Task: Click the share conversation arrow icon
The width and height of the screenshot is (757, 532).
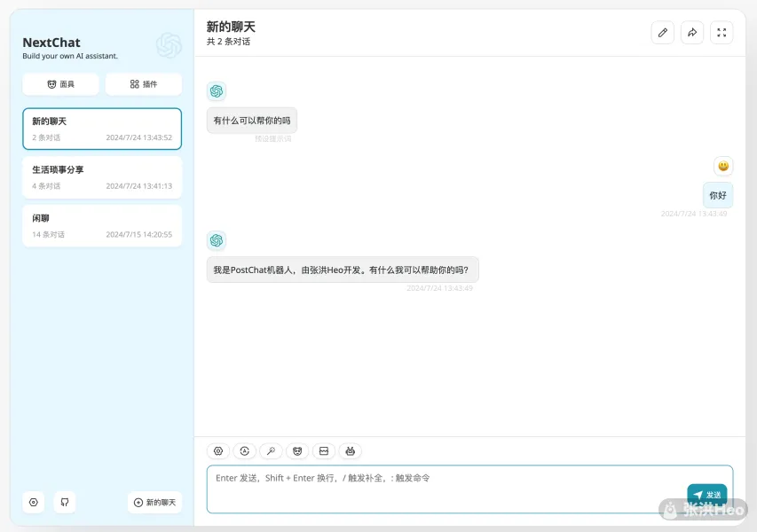Action: point(692,33)
